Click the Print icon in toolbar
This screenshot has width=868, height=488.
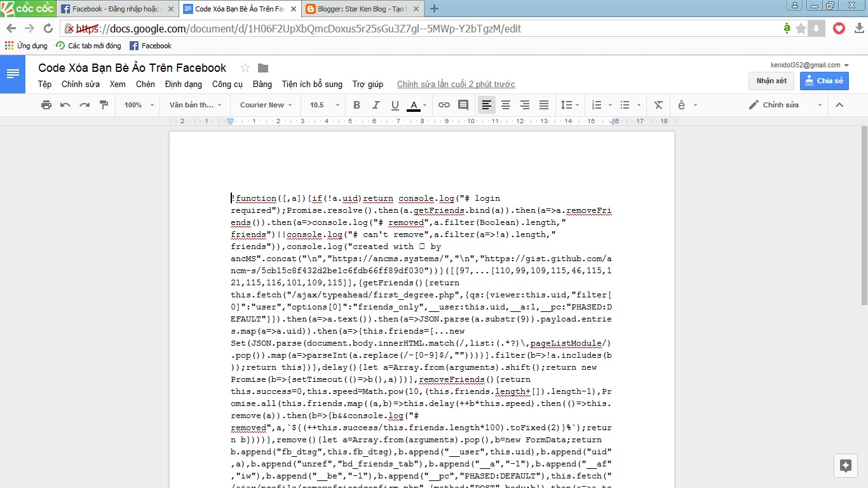(x=46, y=105)
